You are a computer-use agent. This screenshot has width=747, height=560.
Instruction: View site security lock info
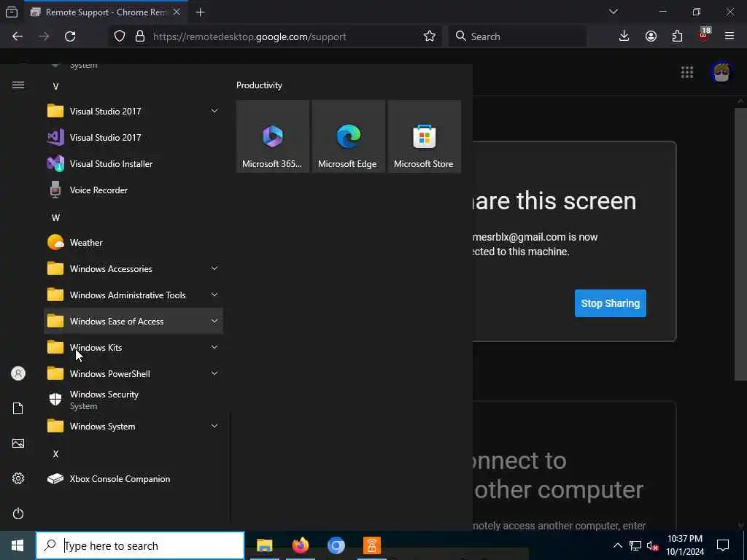click(140, 36)
